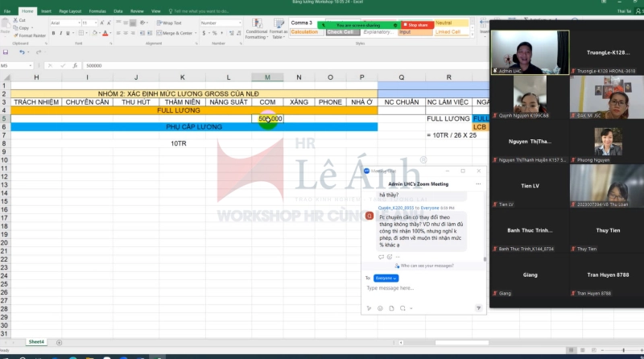Screen dimensions: 644x359
Task: Expand the Everyone recipient dropdown in chat
Action: pos(386,278)
